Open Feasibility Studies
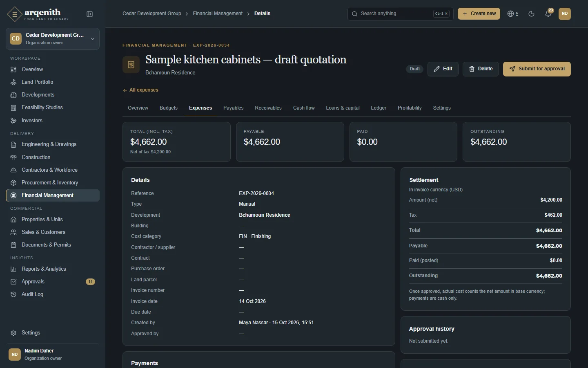This screenshot has width=588, height=368. [53, 108]
